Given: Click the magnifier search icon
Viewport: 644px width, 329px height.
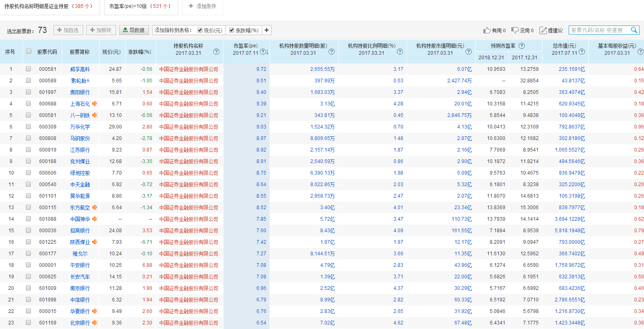Looking at the screenshot, I should 634,30.
